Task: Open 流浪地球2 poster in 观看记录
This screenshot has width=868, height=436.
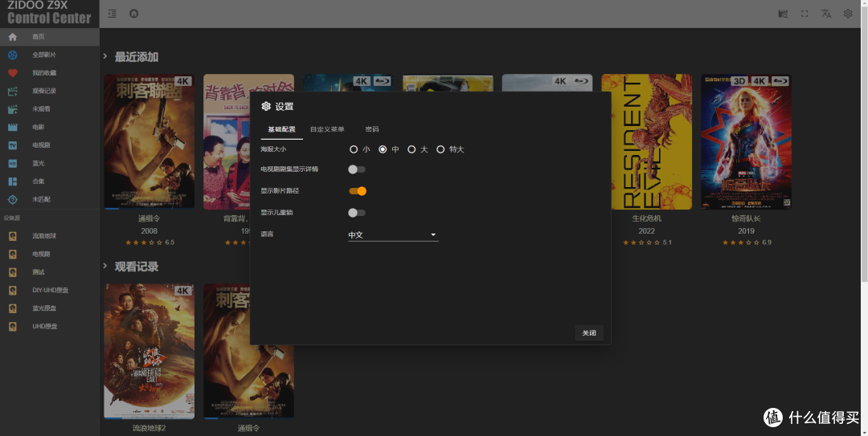Action: (149, 352)
